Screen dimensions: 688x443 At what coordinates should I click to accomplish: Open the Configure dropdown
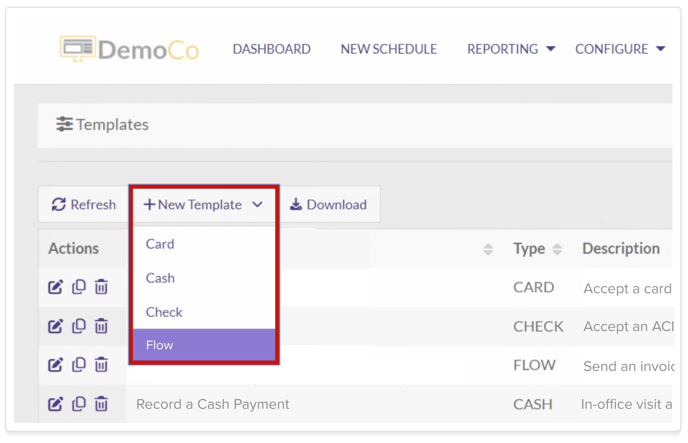point(619,49)
